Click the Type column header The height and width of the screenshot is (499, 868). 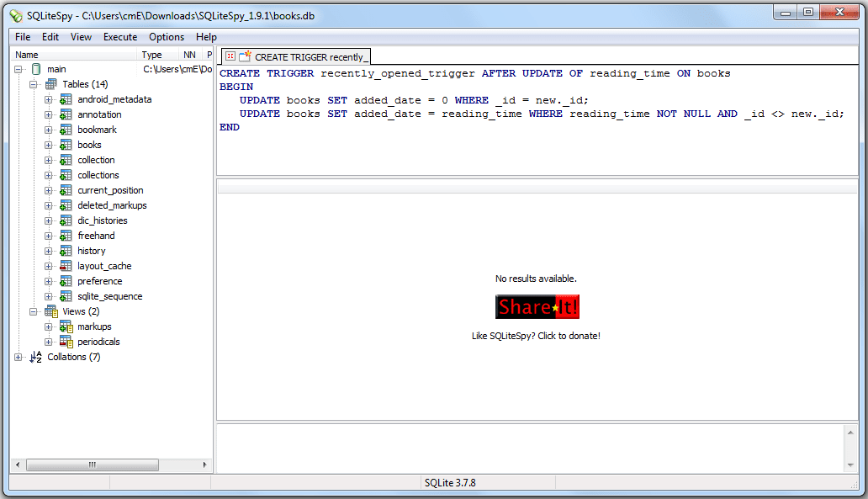click(158, 55)
